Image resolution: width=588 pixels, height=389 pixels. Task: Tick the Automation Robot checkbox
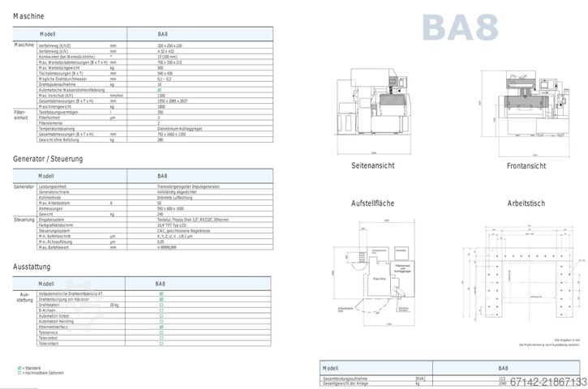161,316
